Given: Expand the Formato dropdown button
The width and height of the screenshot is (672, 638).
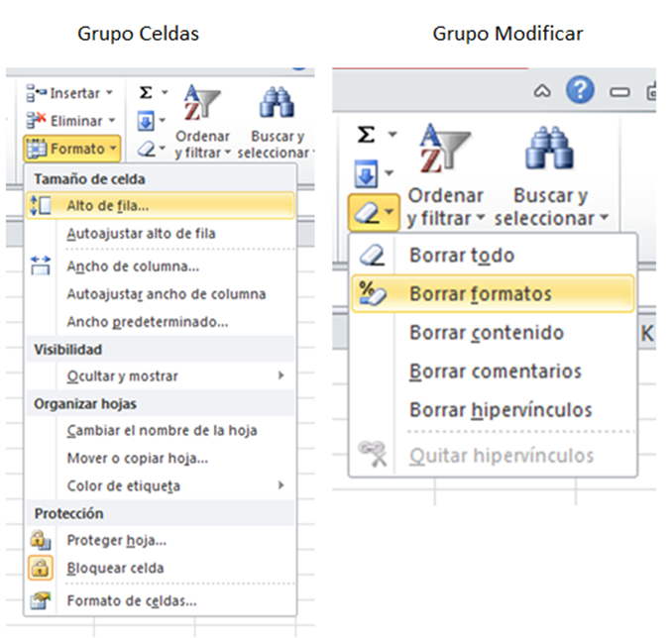Looking at the screenshot, I should pos(71,149).
